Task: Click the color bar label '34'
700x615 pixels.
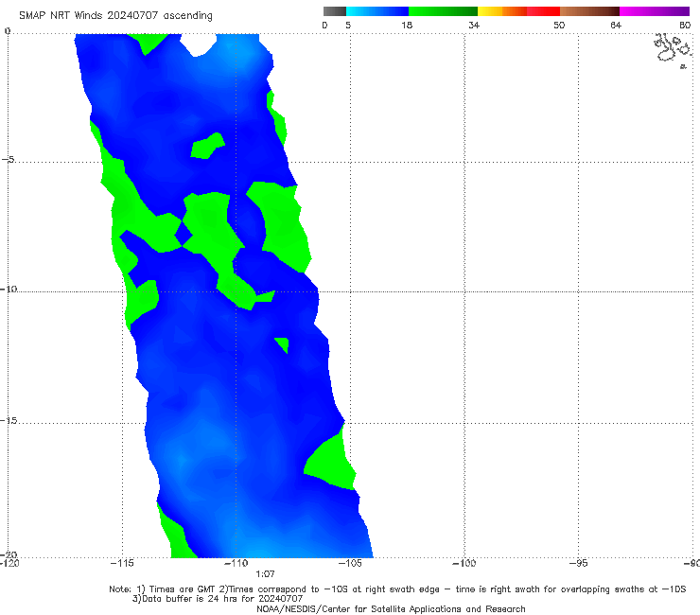Action: click(x=474, y=26)
